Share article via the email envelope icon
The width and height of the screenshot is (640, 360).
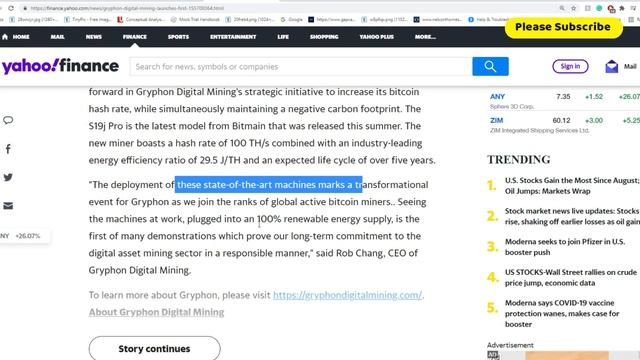coord(8,206)
